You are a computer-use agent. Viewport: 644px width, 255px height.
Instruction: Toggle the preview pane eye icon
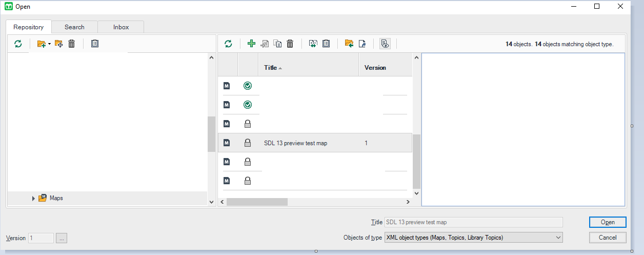coord(385,44)
